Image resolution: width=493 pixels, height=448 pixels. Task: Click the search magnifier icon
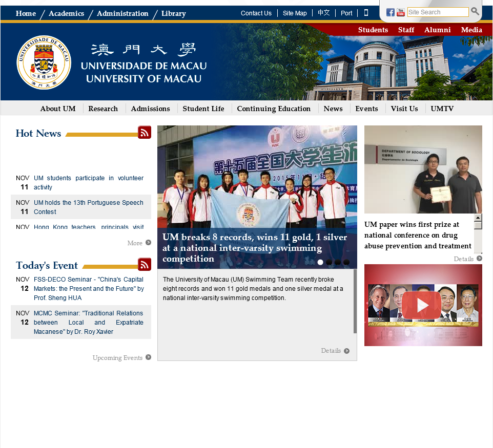[475, 12]
